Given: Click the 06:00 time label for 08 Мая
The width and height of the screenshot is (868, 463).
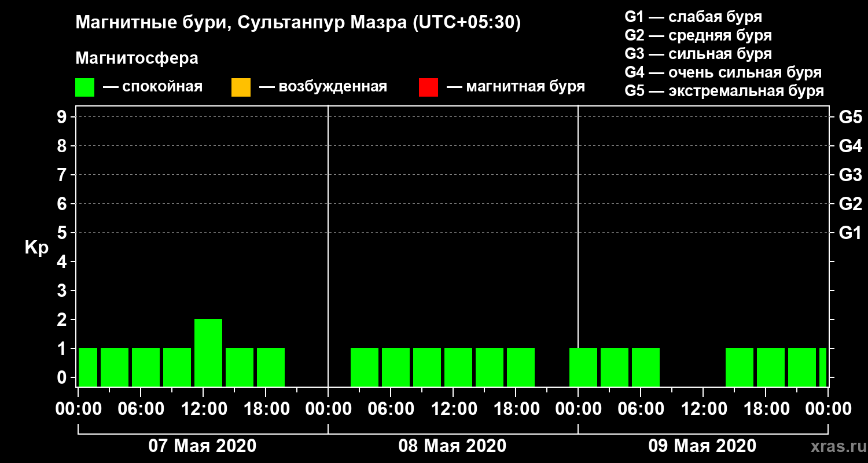Looking at the screenshot, I should 391,409.
